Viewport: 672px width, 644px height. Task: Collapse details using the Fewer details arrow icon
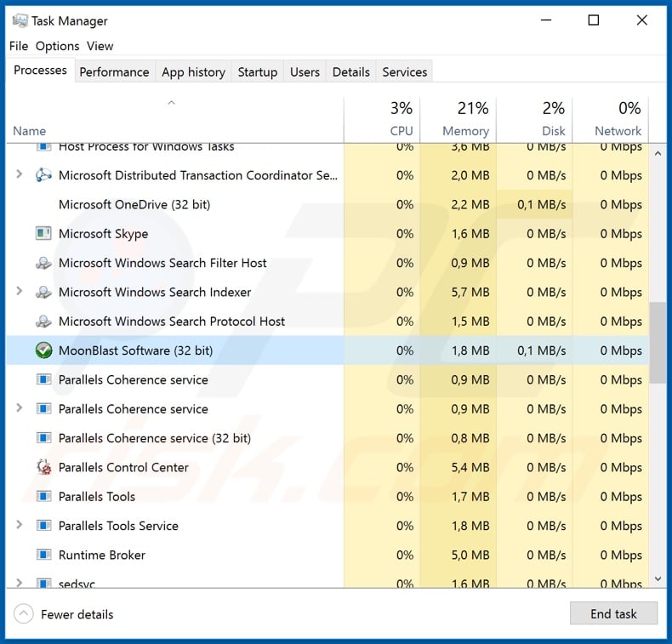(x=24, y=614)
